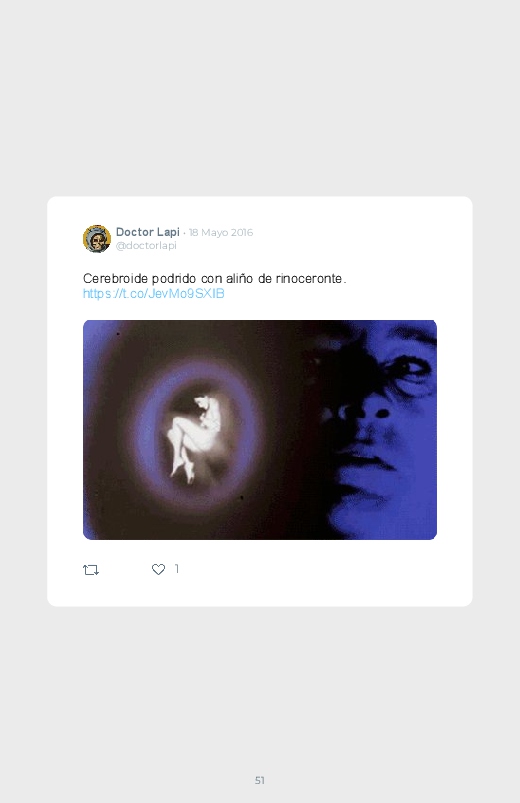The image size is (520, 803).
Task: Click the @doctorlapi handle
Action: pyautogui.click(x=146, y=245)
